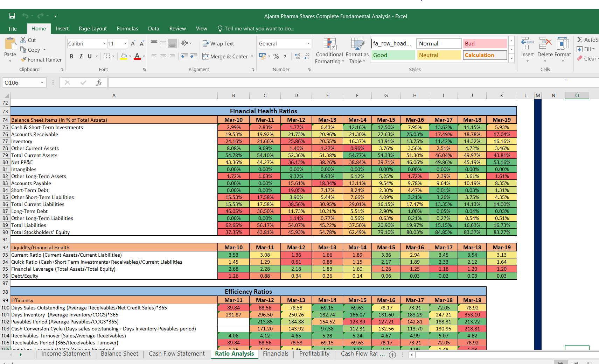Increase font size with the larger A icon

(133, 44)
